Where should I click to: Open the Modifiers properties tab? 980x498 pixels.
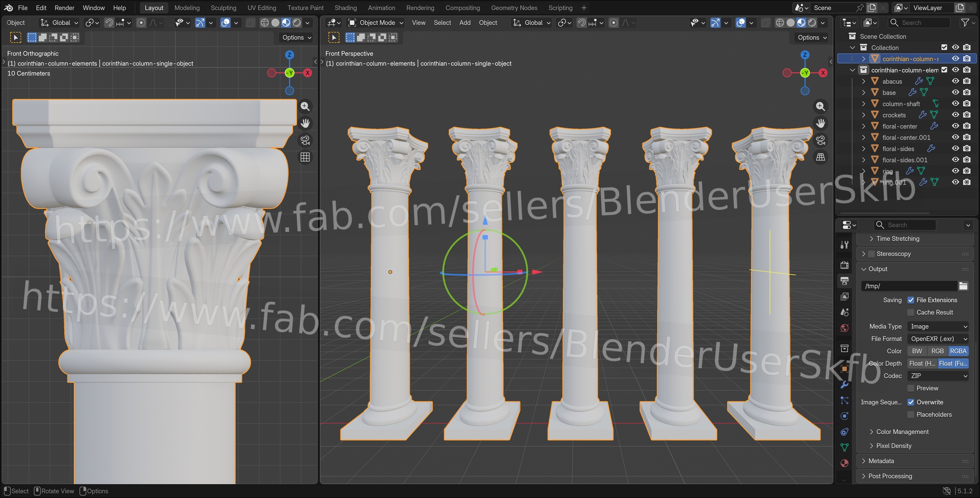point(844,385)
